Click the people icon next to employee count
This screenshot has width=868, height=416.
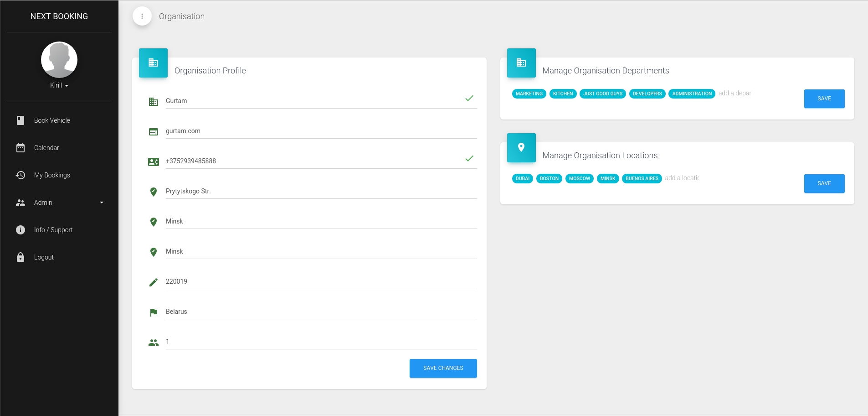(154, 342)
